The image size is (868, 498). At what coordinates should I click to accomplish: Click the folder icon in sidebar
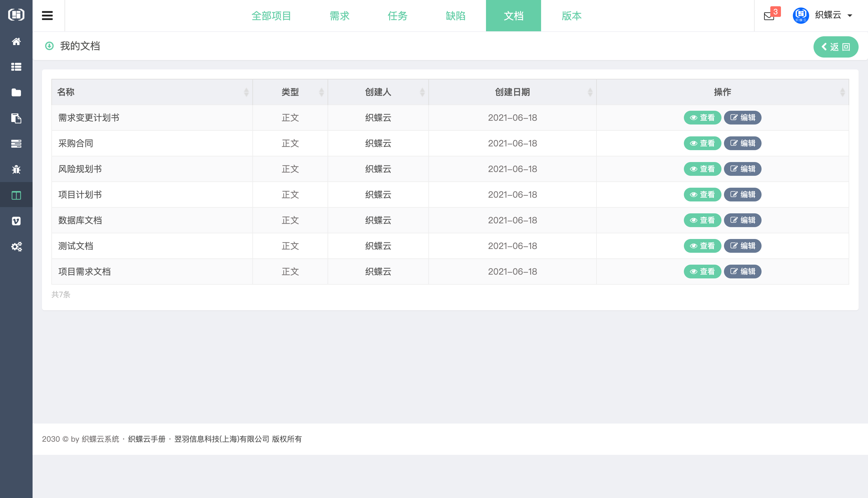coord(16,93)
